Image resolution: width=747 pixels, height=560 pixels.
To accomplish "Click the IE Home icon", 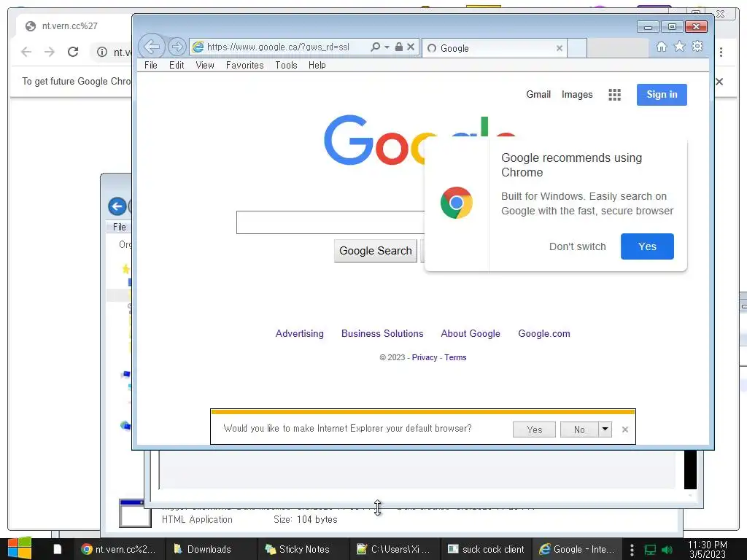I will (661, 47).
